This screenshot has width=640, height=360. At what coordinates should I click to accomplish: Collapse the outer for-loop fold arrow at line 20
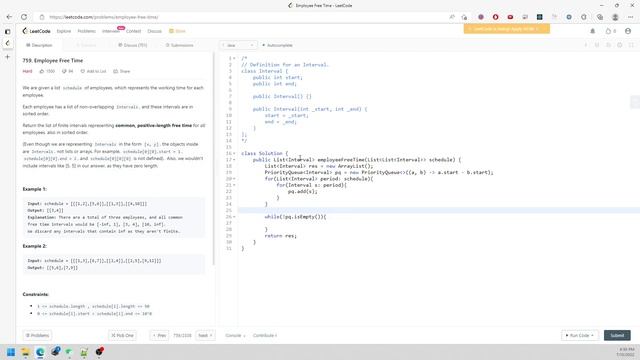[x=234, y=179]
